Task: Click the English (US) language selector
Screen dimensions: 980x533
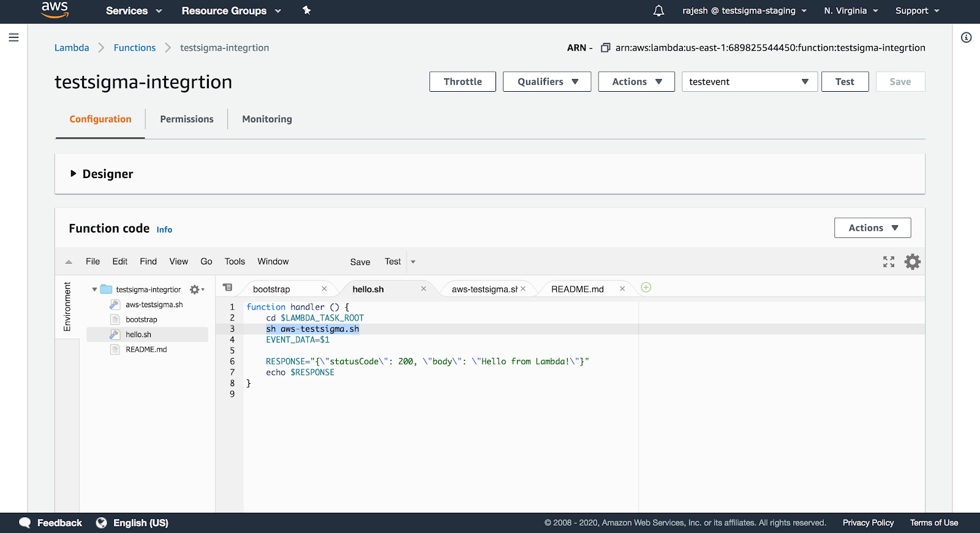Action: click(x=140, y=523)
